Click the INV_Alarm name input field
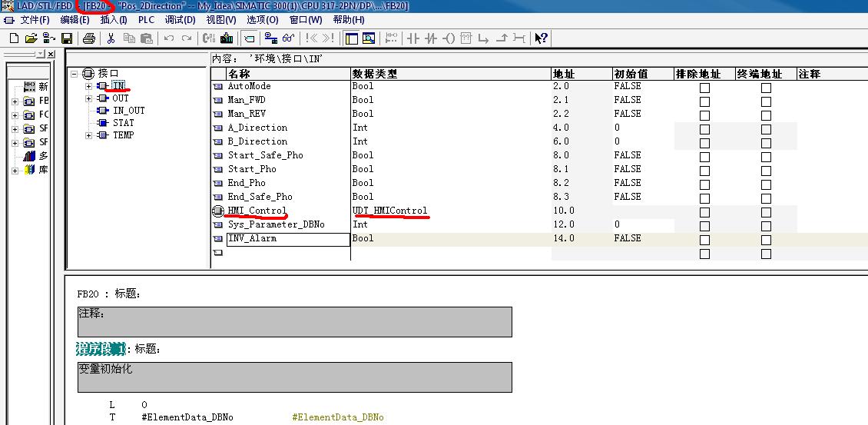The width and height of the screenshot is (868, 425). click(287, 239)
